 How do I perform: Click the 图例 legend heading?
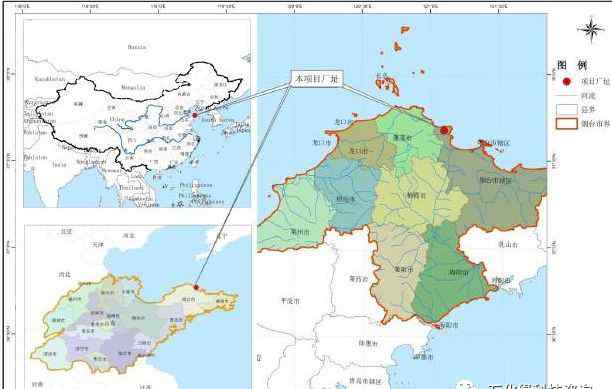[572, 65]
